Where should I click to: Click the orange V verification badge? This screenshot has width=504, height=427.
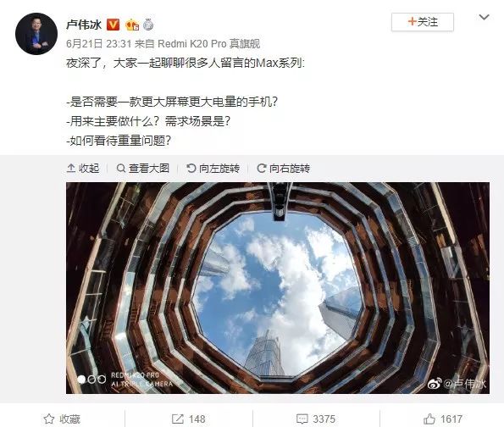[x=113, y=25]
